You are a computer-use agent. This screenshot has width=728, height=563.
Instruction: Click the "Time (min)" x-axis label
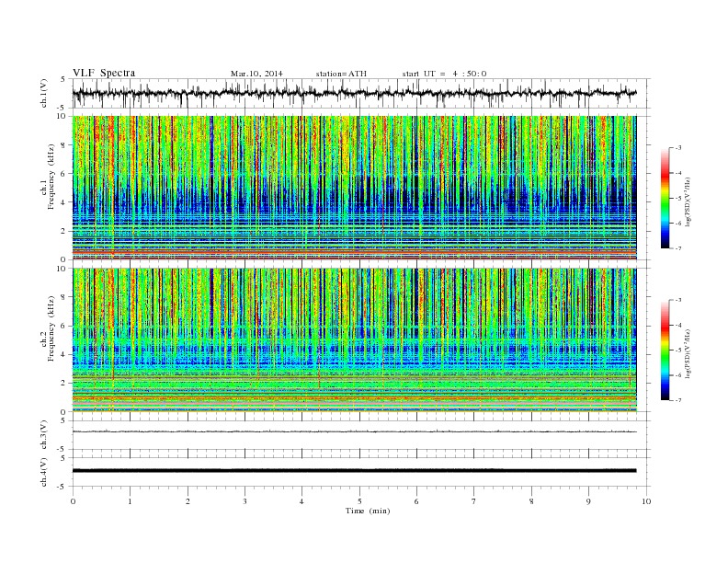coord(368,511)
